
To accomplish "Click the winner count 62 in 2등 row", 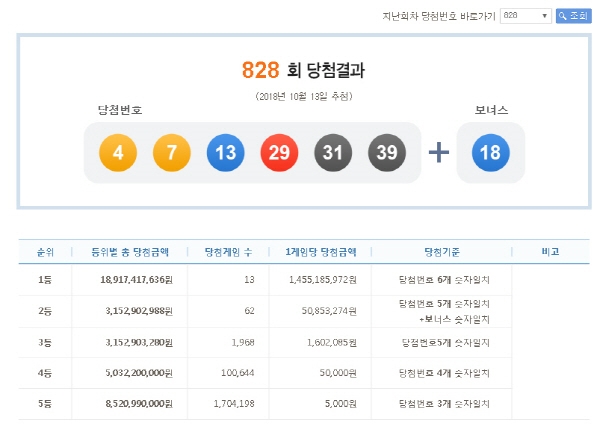I will [x=249, y=311].
